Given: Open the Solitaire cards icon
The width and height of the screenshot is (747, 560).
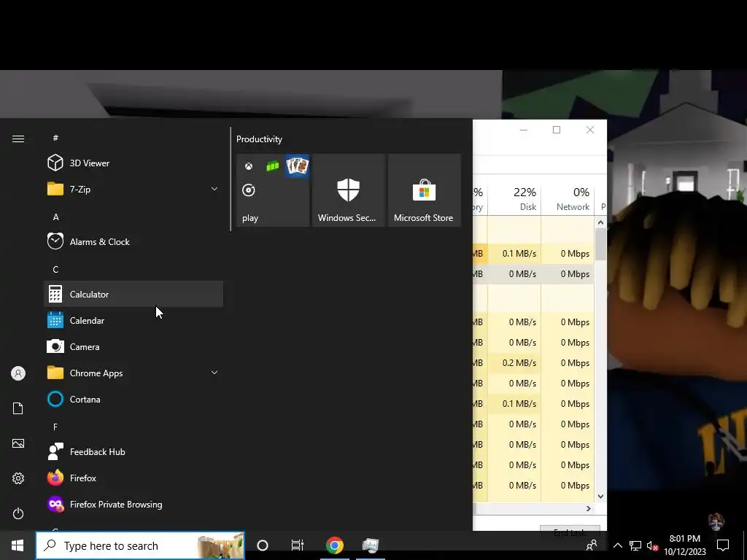Looking at the screenshot, I should click(298, 166).
